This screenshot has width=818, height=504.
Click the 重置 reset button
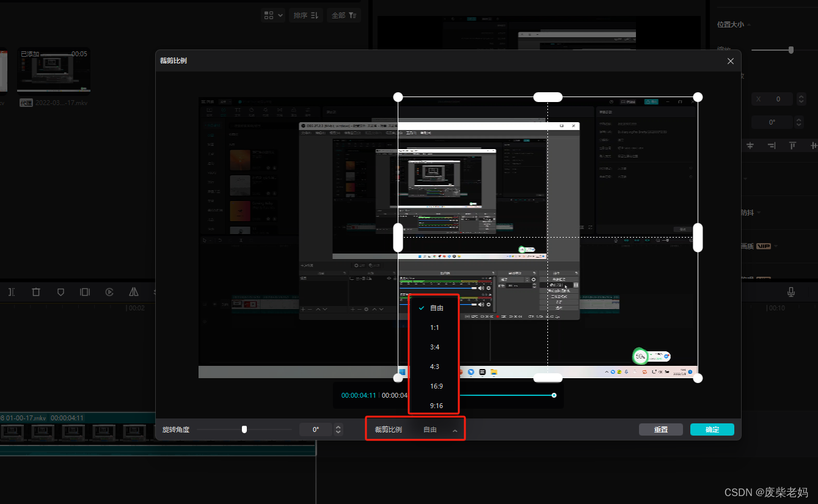pyautogui.click(x=661, y=429)
